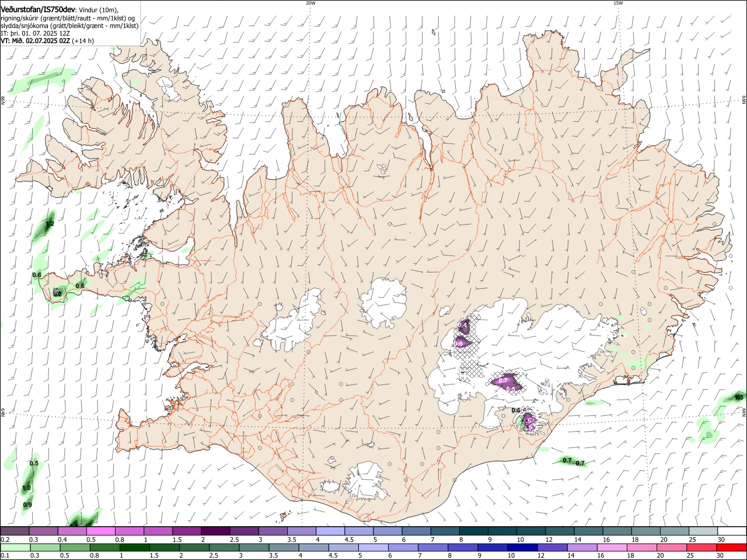This screenshot has width=747, height=560.
Task: Click the 0.1 tick label in the lower legend
Action: point(5,555)
